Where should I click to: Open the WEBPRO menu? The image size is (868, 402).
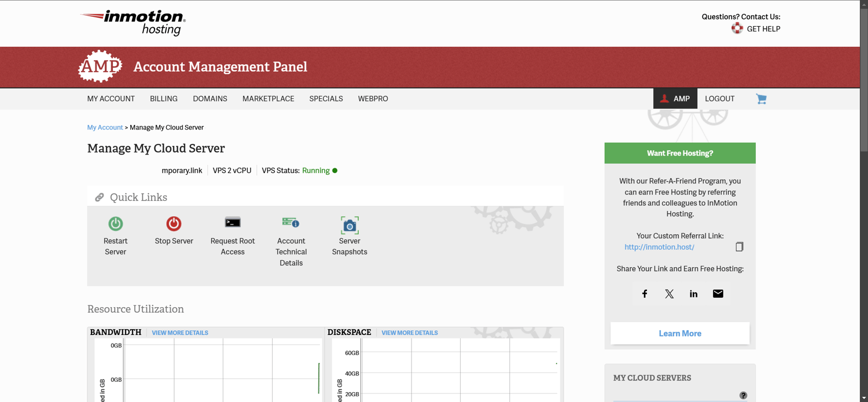click(x=373, y=99)
